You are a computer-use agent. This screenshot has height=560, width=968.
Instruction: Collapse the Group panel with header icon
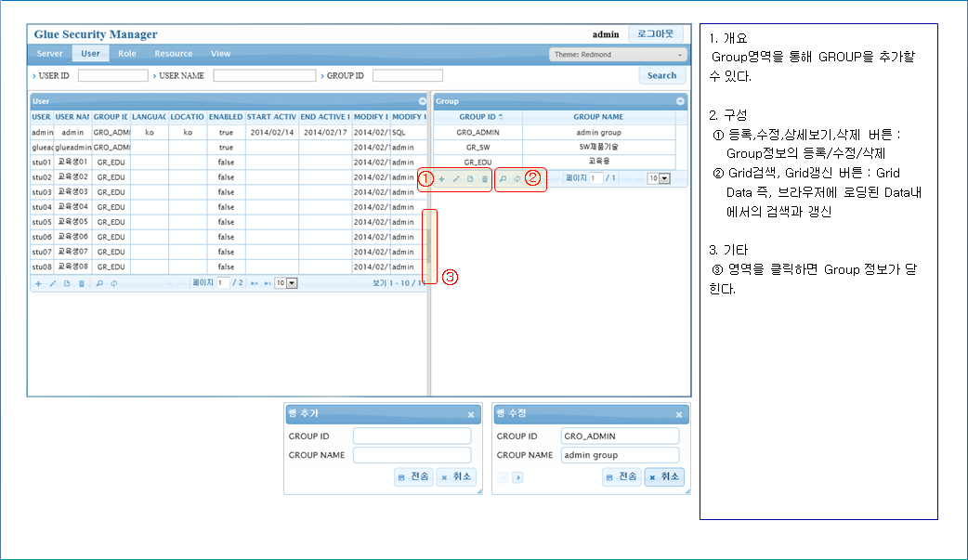click(680, 101)
